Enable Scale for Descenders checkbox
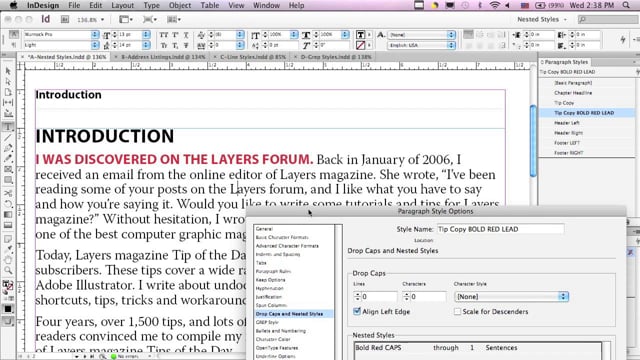The image size is (640, 360). point(457,311)
